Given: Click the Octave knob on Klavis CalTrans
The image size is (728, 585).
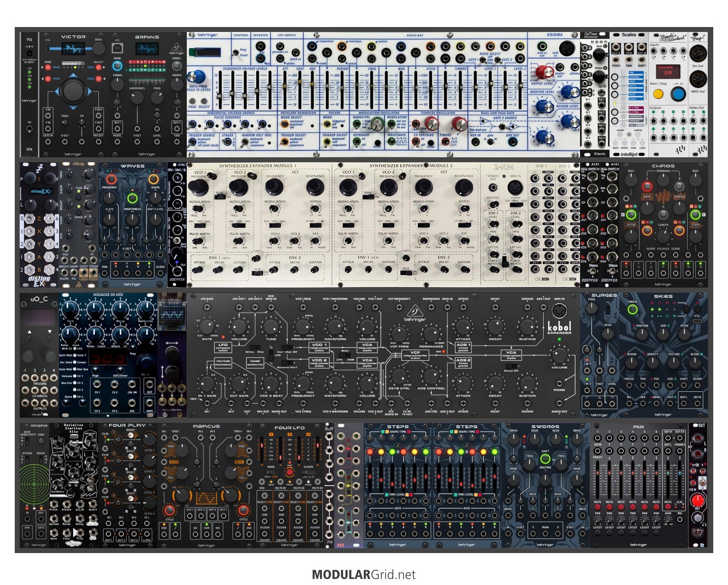Looking at the screenshot, I should pyautogui.click(x=598, y=76).
